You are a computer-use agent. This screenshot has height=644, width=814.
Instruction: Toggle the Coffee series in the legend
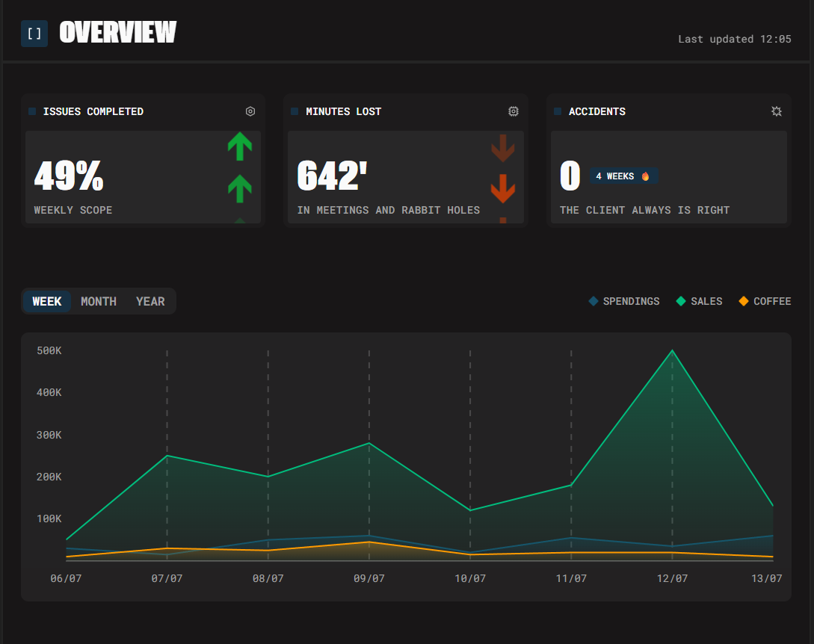[764, 301]
